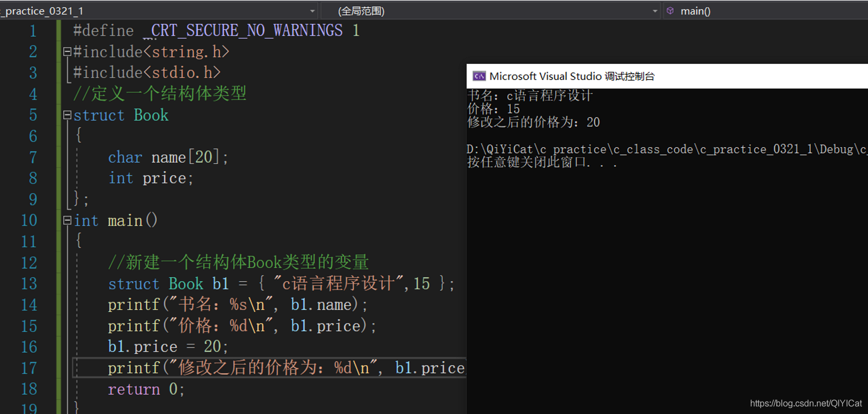This screenshot has width=868, height=414.
Task: Click console output 书名: c语言程序设计
Action: point(530,96)
